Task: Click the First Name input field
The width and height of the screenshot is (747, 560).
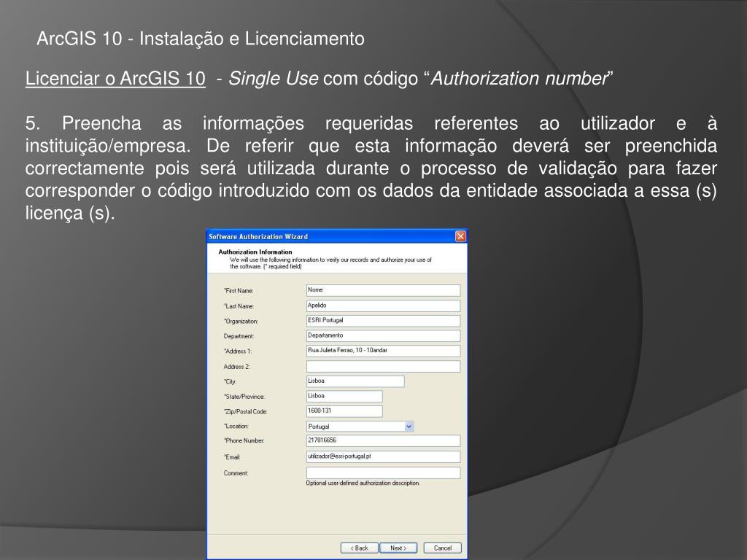Action: 383,290
